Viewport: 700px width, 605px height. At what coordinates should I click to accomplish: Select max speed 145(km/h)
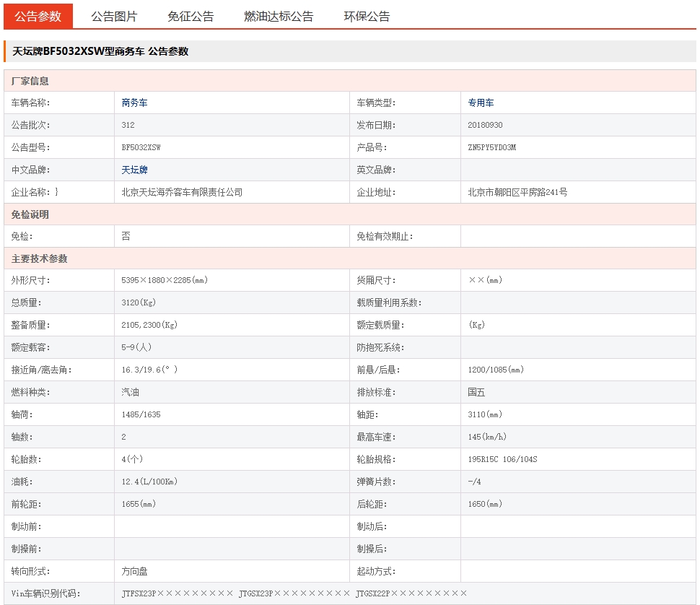(x=487, y=437)
